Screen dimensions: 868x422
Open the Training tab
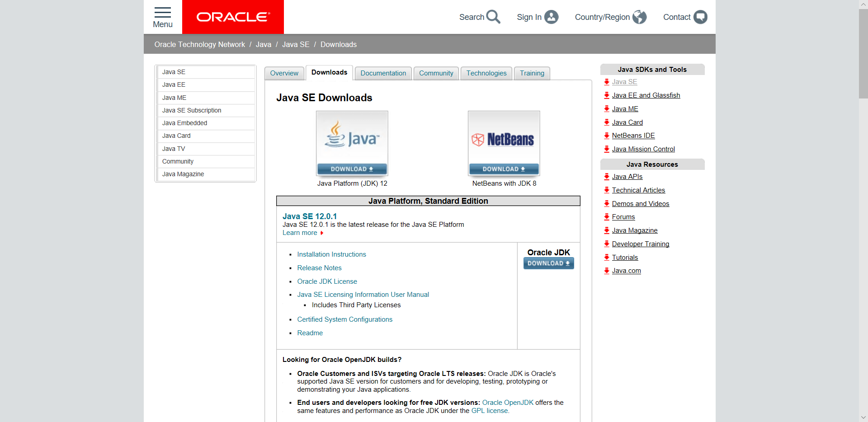[532, 73]
